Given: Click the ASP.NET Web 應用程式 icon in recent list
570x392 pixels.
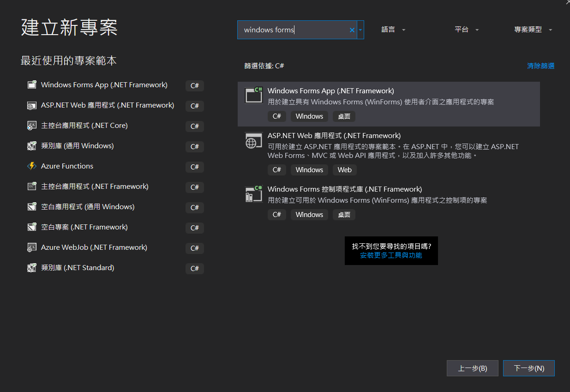Looking at the screenshot, I should [x=32, y=105].
